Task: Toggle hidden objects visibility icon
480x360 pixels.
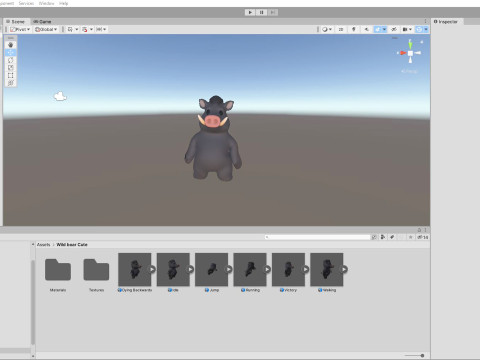Action: click(x=394, y=29)
